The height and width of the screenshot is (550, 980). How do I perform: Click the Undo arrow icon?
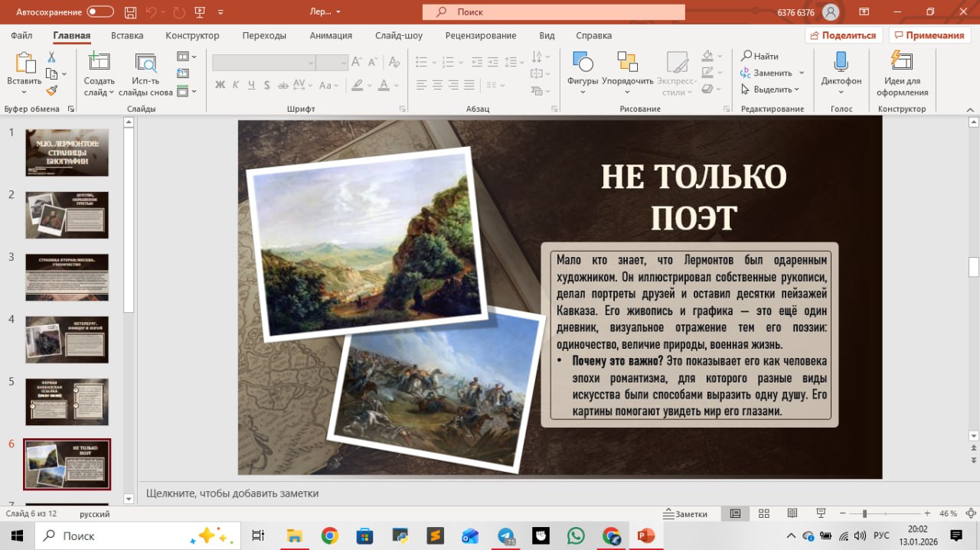(152, 12)
